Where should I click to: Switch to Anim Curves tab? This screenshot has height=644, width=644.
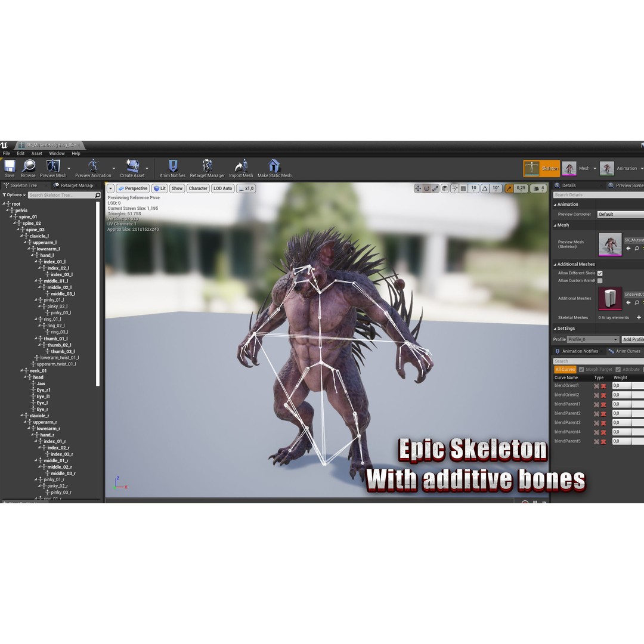pyautogui.click(x=624, y=352)
